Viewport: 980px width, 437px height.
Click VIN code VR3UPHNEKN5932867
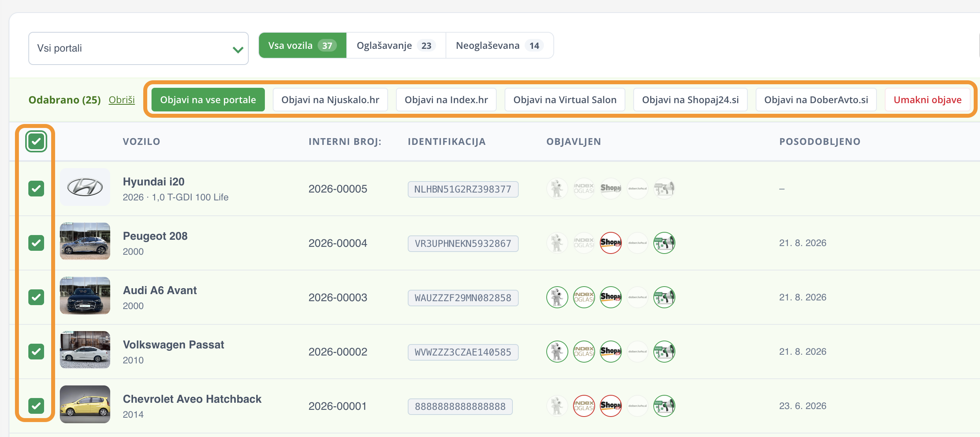(x=463, y=244)
